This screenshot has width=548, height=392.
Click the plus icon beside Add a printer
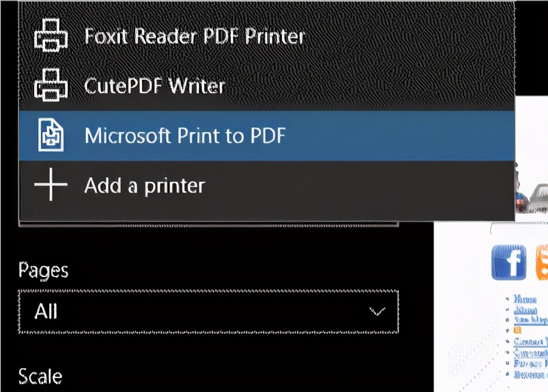coord(51,184)
